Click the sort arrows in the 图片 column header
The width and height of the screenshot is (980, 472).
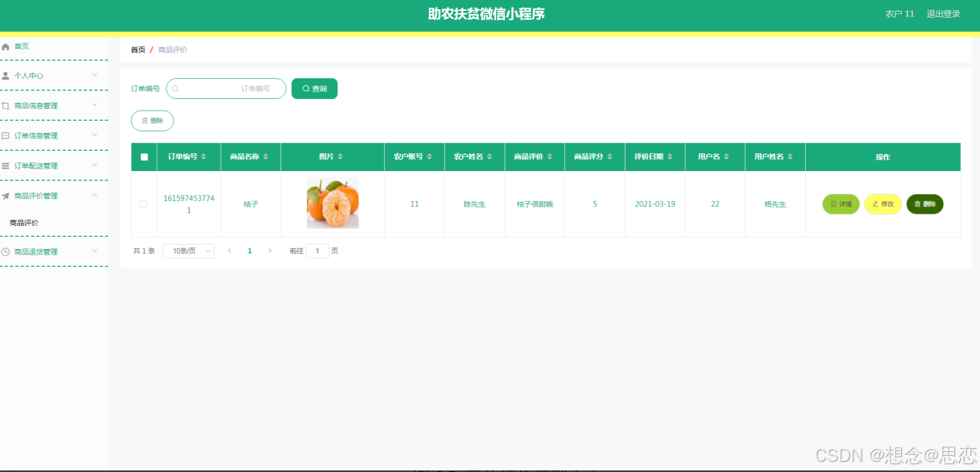coord(340,157)
